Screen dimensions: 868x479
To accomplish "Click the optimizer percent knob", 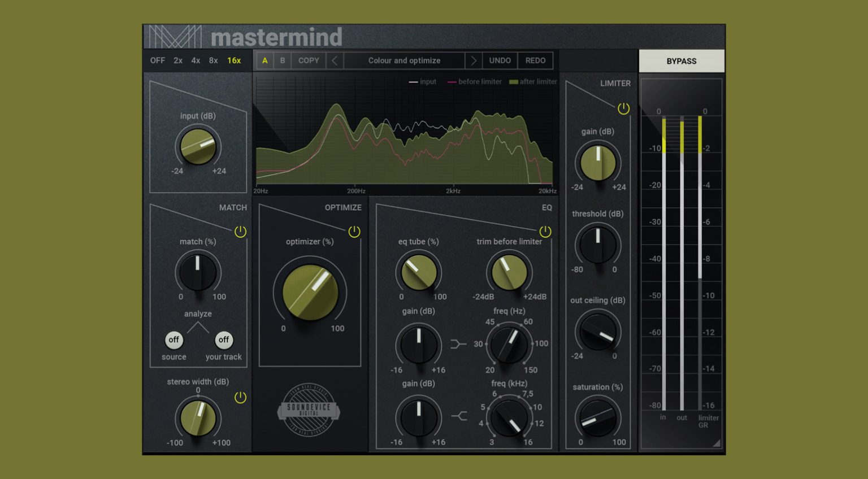I will click(310, 293).
